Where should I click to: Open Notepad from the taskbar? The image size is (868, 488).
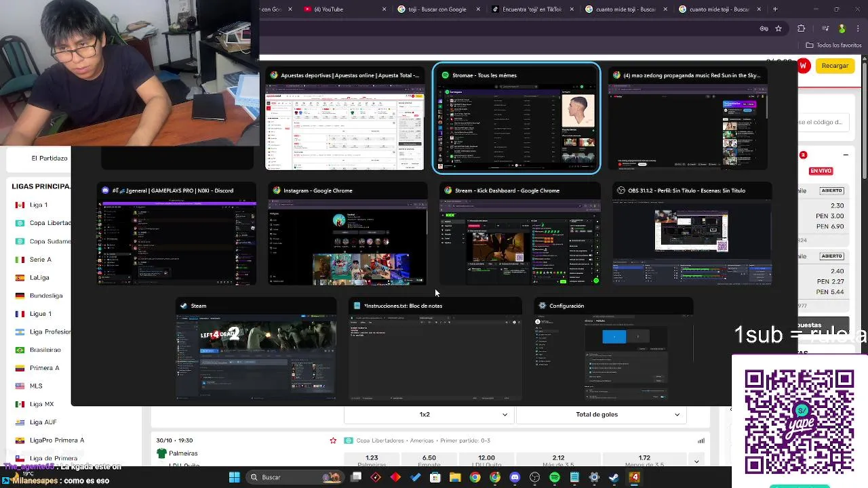(x=574, y=477)
